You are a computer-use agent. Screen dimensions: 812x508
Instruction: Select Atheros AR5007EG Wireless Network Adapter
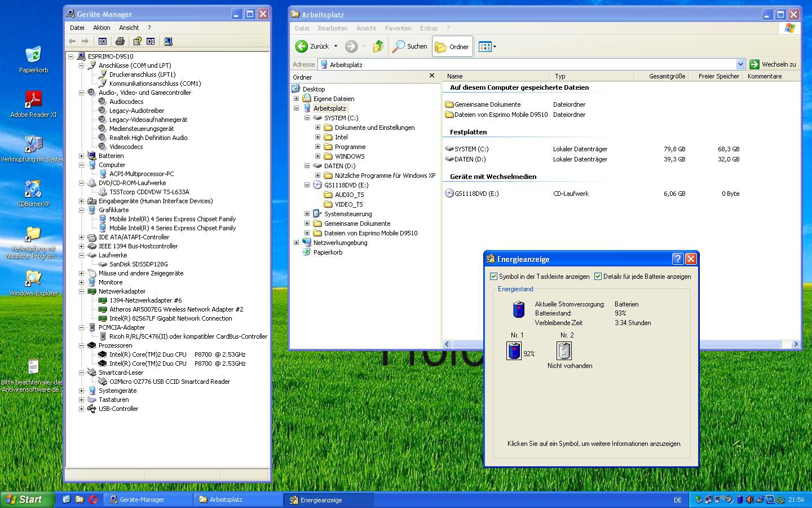176,309
